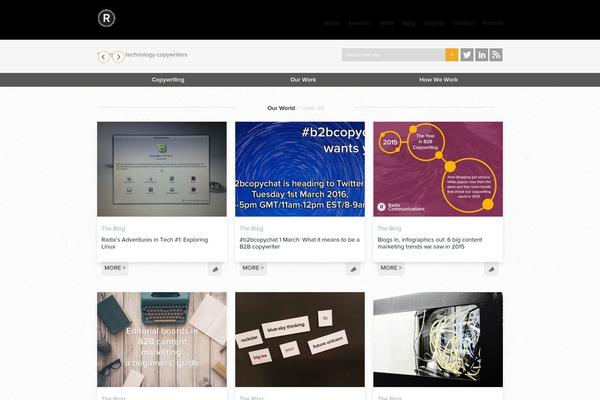Click the orange search submit button
600x400 pixels.
pos(452,55)
